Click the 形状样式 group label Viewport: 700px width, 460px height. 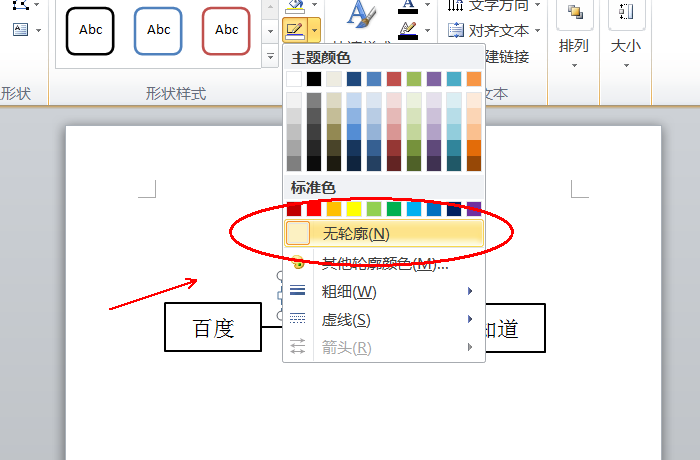coord(176,94)
